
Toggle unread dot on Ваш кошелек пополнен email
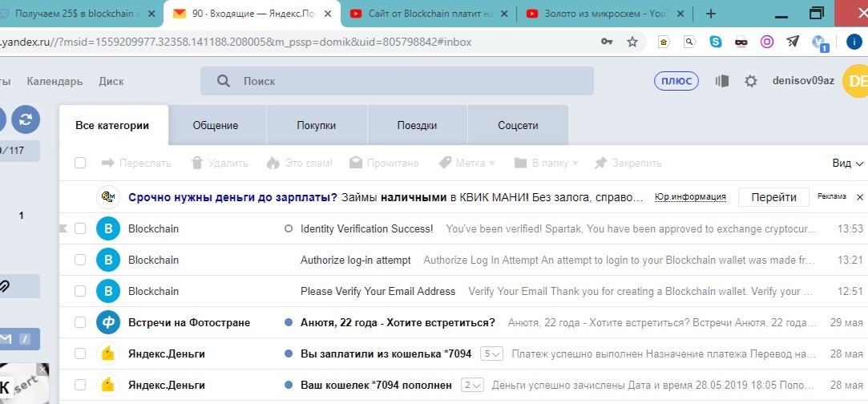[x=288, y=386]
